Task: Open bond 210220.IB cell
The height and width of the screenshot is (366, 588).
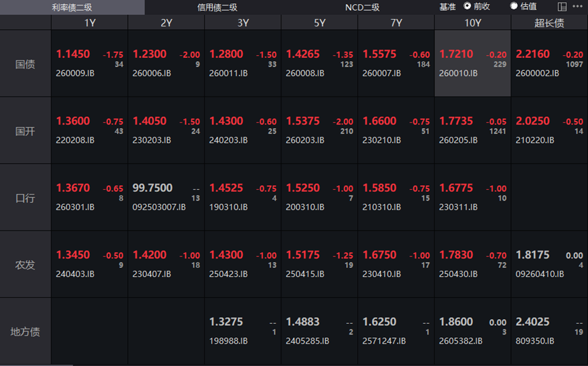Action: pos(549,131)
